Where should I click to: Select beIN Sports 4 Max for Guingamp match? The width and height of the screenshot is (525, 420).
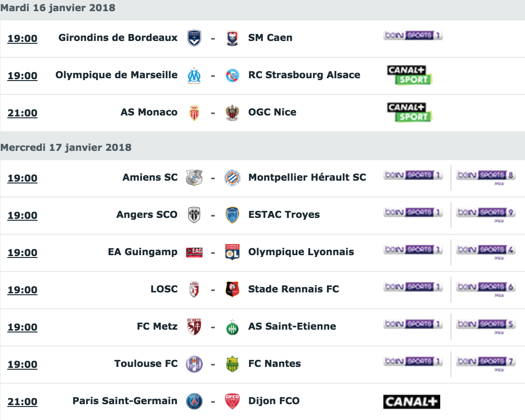point(485,251)
